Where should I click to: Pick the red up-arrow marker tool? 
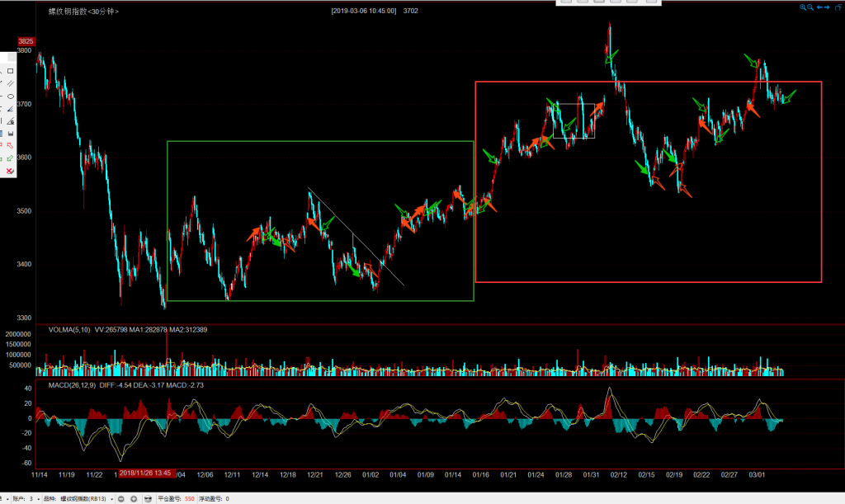(x=10, y=145)
